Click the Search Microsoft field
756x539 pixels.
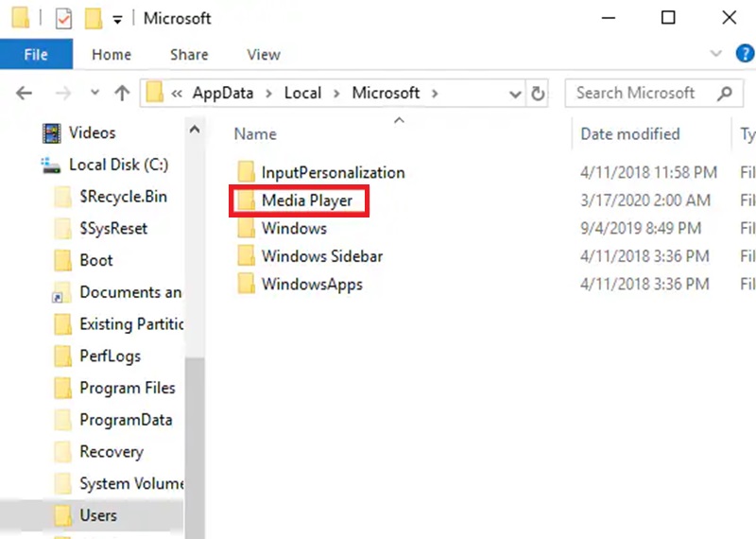coord(654,93)
